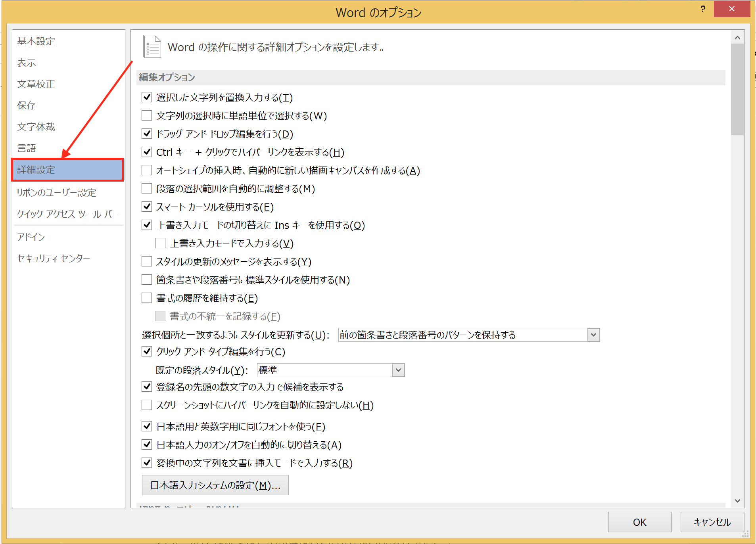Toggle 日本語入力のオン/オフを自動的に切り替える
The height and width of the screenshot is (544, 756).
pyautogui.click(x=147, y=444)
